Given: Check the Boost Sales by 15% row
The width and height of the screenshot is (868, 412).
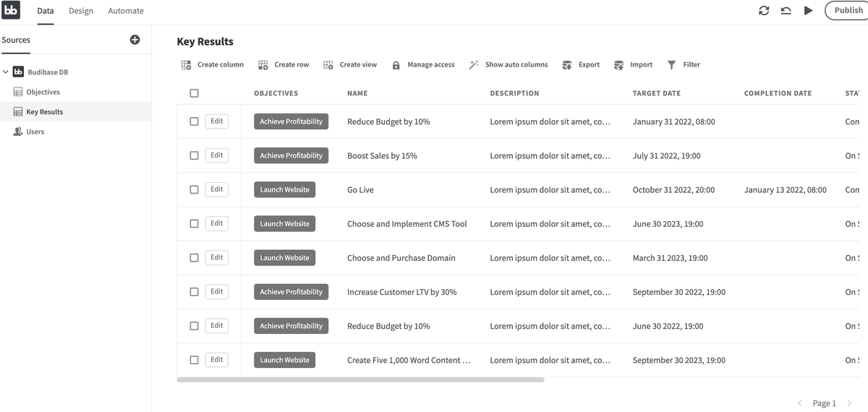Looking at the screenshot, I should [194, 155].
